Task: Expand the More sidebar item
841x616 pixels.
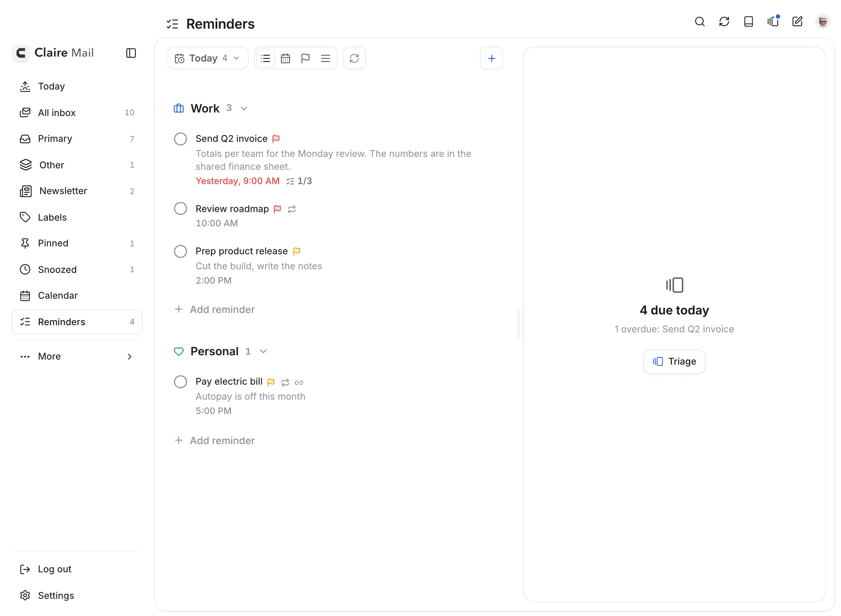Action: (x=77, y=356)
